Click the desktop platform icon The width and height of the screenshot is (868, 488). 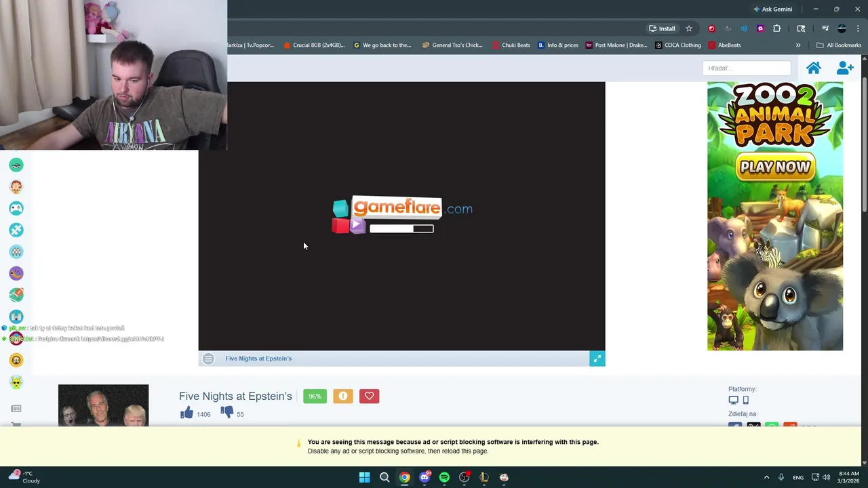(733, 400)
